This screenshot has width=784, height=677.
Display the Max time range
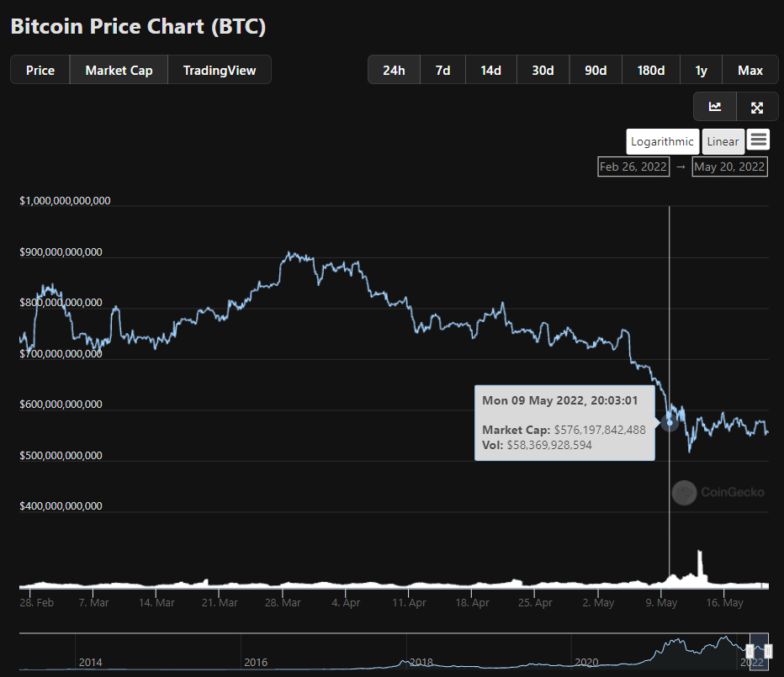point(750,70)
